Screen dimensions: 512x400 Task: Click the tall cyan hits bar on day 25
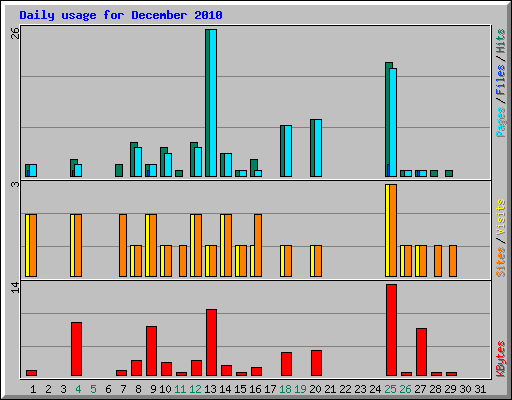coord(393,123)
